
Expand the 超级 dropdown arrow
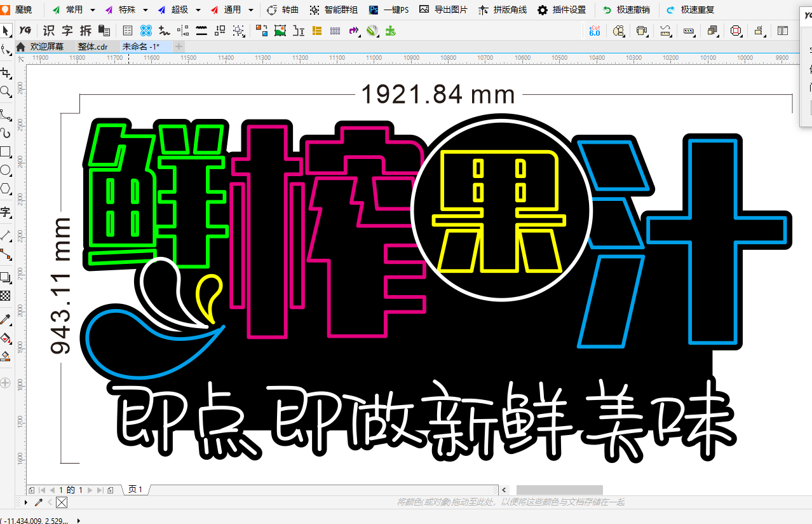[198, 10]
